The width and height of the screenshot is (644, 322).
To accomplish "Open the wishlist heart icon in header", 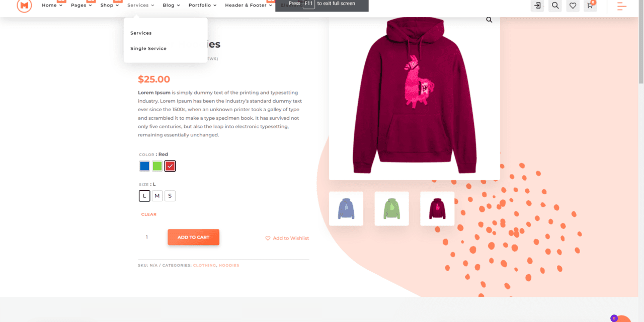I will tap(573, 6).
